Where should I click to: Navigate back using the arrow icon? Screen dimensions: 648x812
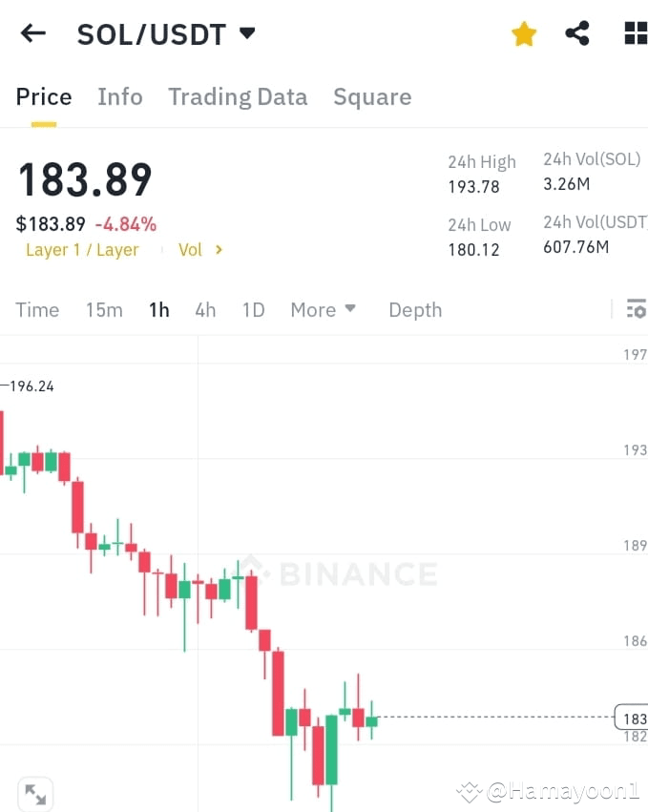point(32,32)
